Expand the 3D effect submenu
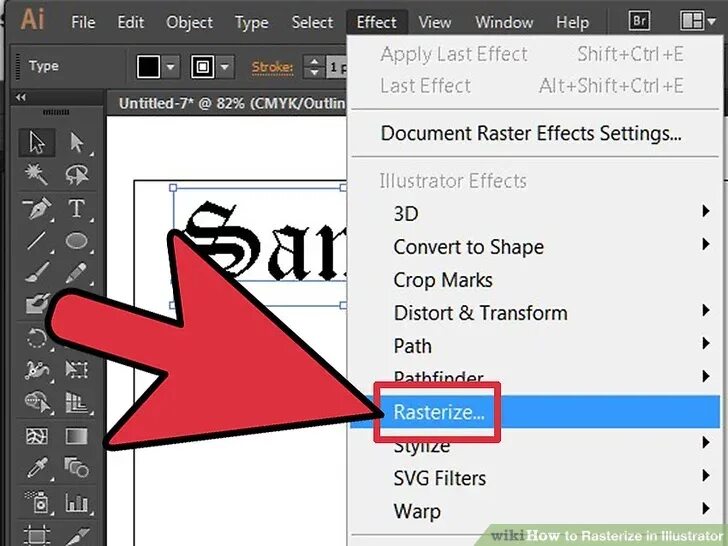The width and height of the screenshot is (728, 546). click(x=535, y=214)
